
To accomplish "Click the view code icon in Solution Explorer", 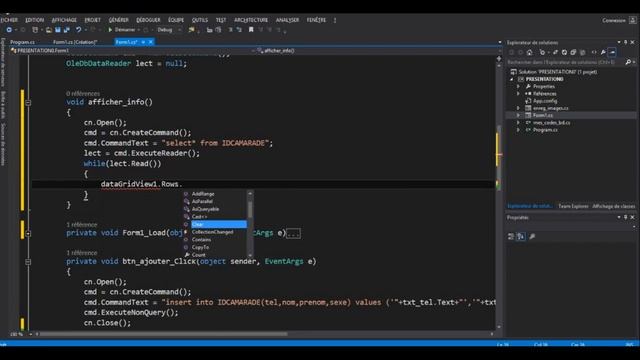I will pos(594,52).
